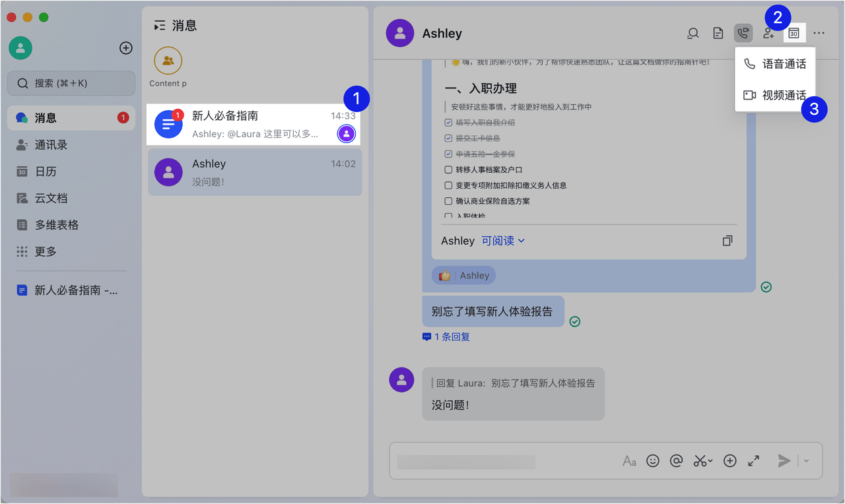Click the copy icon on document card
The image size is (845, 504).
point(727,241)
